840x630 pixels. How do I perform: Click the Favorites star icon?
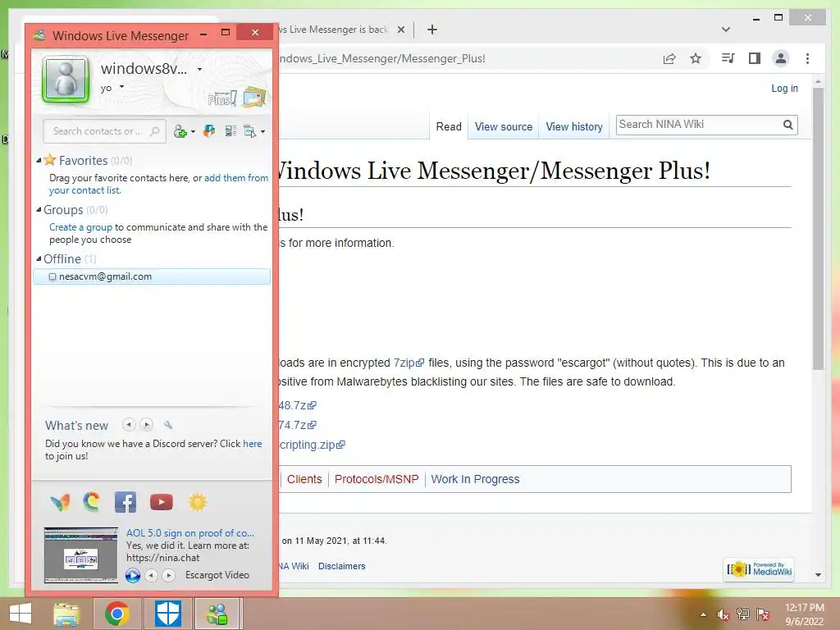(x=50, y=160)
